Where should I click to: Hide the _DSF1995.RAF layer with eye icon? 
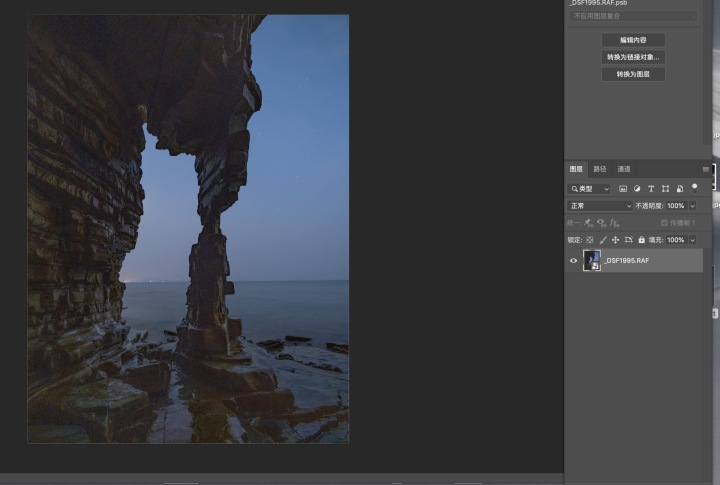pos(574,260)
